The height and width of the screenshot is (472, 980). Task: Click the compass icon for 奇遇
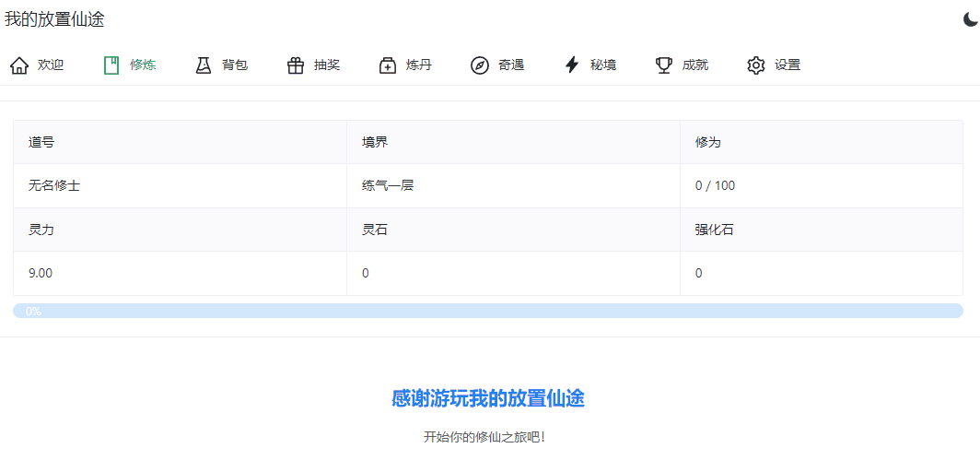tap(480, 65)
